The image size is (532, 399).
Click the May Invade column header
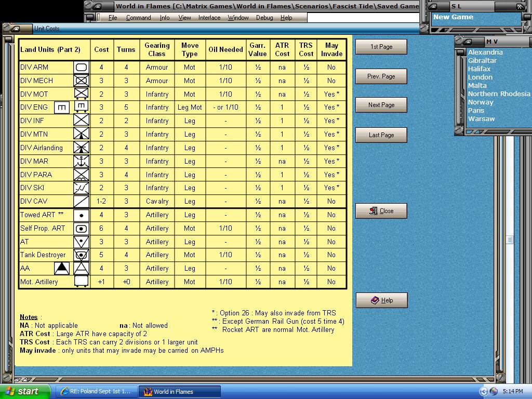(331, 49)
